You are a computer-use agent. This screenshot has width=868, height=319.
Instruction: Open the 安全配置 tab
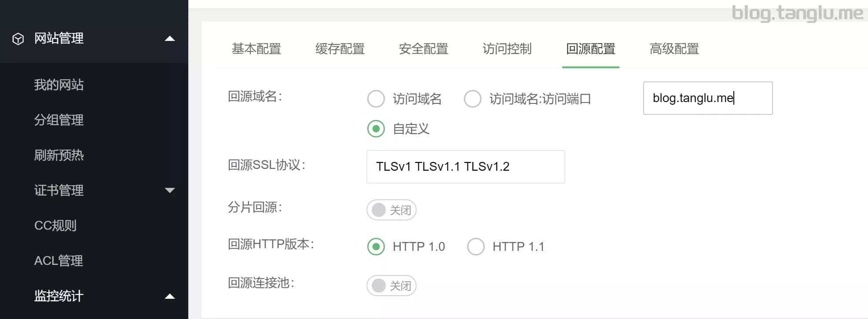pyautogui.click(x=424, y=48)
